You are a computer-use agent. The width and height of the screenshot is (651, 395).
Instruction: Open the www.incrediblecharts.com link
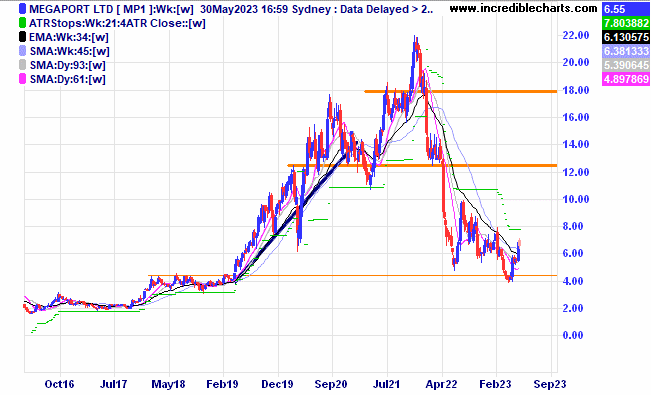coord(523,8)
